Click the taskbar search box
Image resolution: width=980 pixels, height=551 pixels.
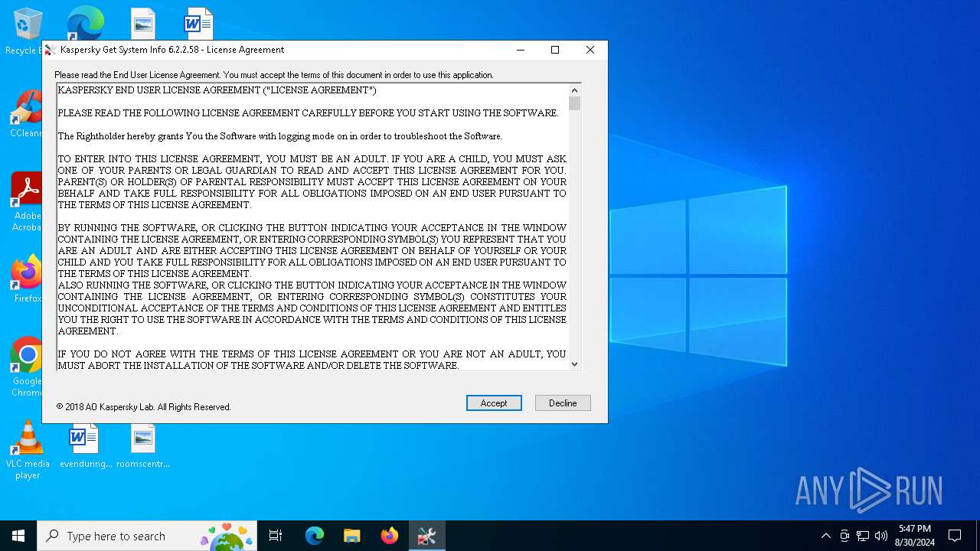pos(147,536)
